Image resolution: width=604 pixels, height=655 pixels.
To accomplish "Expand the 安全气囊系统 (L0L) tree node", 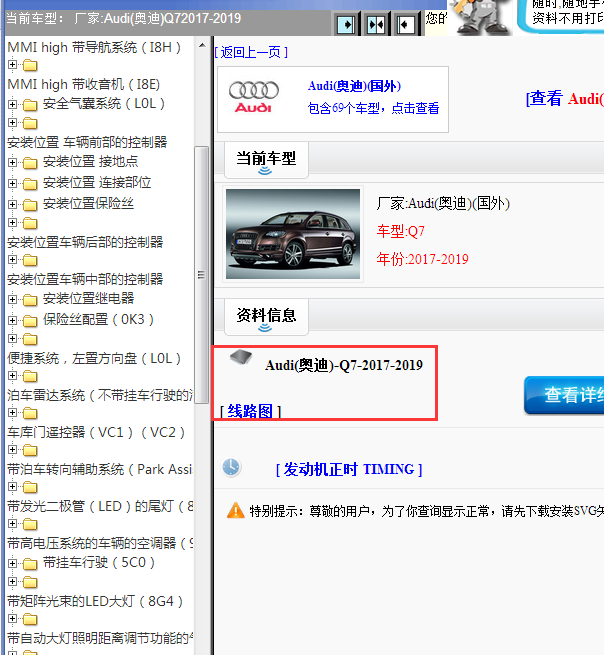I will tap(13, 104).
